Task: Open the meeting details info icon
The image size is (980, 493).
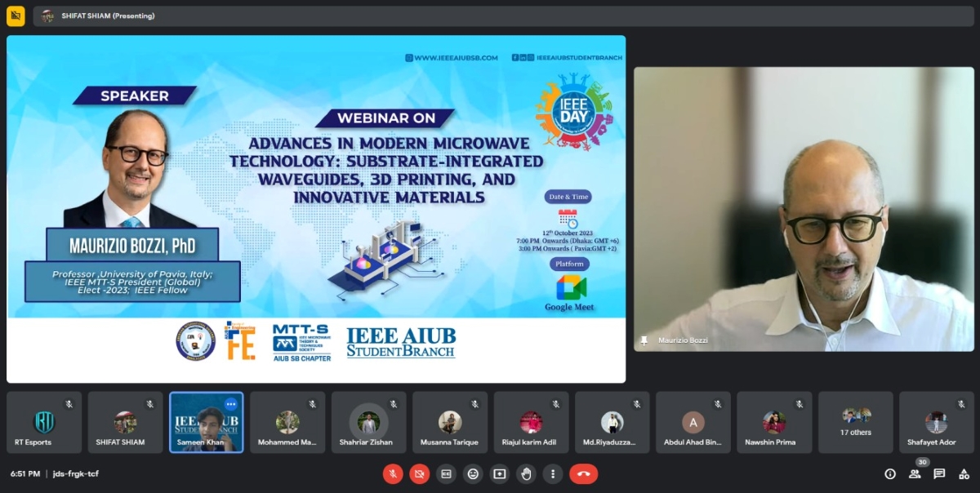Action: point(890,473)
